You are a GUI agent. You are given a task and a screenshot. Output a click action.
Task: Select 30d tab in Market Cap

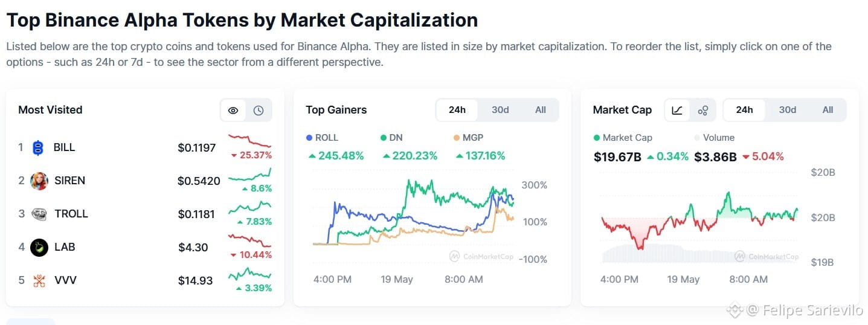788,110
